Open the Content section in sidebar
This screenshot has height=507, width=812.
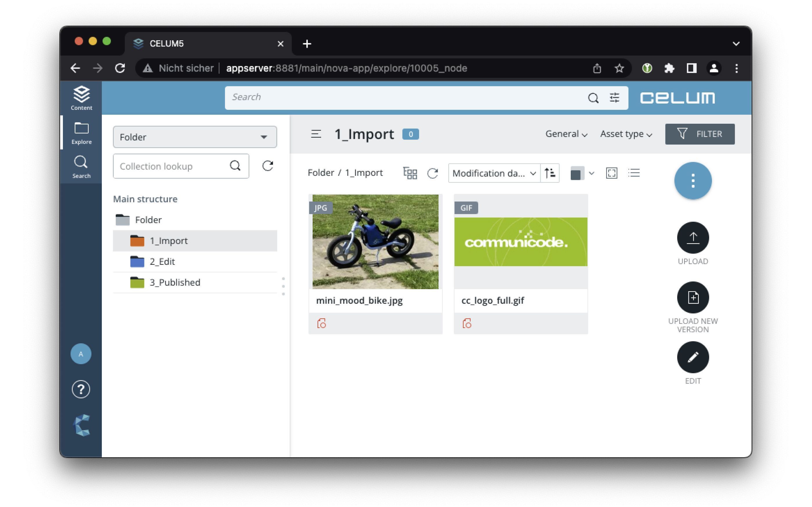click(x=81, y=98)
